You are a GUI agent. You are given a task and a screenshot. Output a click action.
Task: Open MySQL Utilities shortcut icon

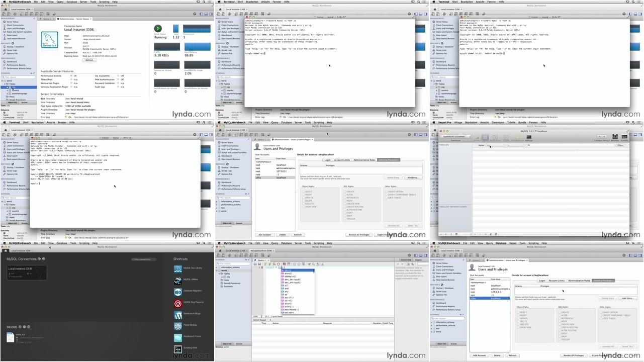tap(178, 280)
